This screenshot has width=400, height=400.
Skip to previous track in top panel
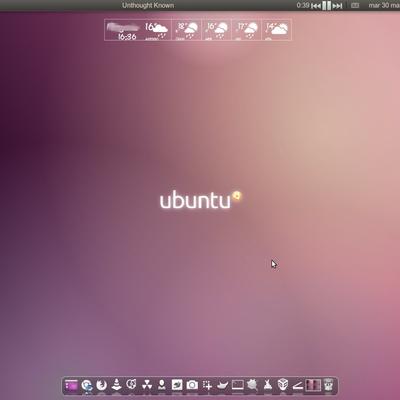(316, 6)
